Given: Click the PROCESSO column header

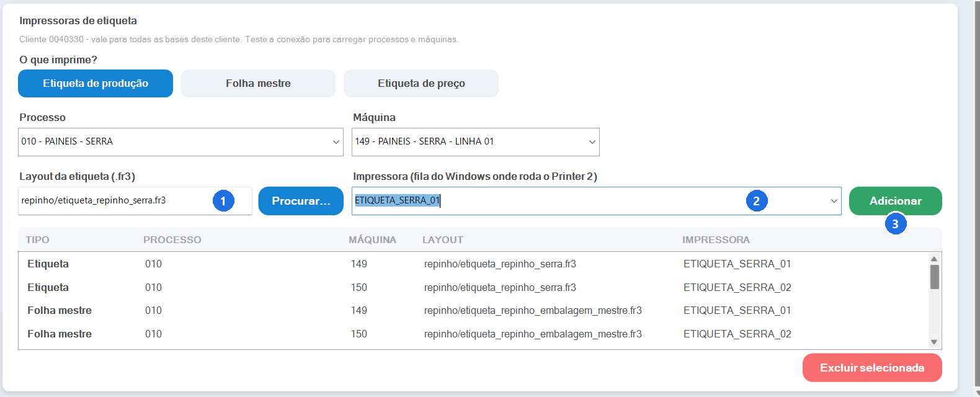Looking at the screenshot, I should tap(172, 240).
